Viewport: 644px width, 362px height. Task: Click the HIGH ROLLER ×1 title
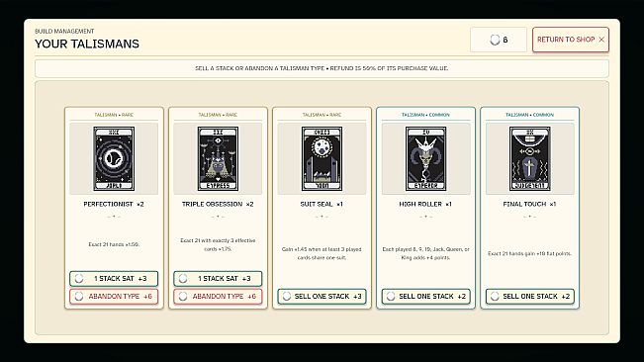coord(425,204)
